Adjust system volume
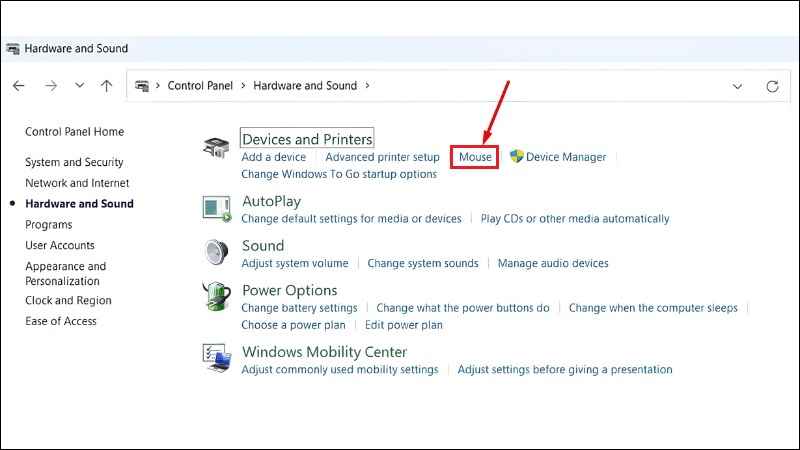The height and width of the screenshot is (450, 800). (x=295, y=263)
